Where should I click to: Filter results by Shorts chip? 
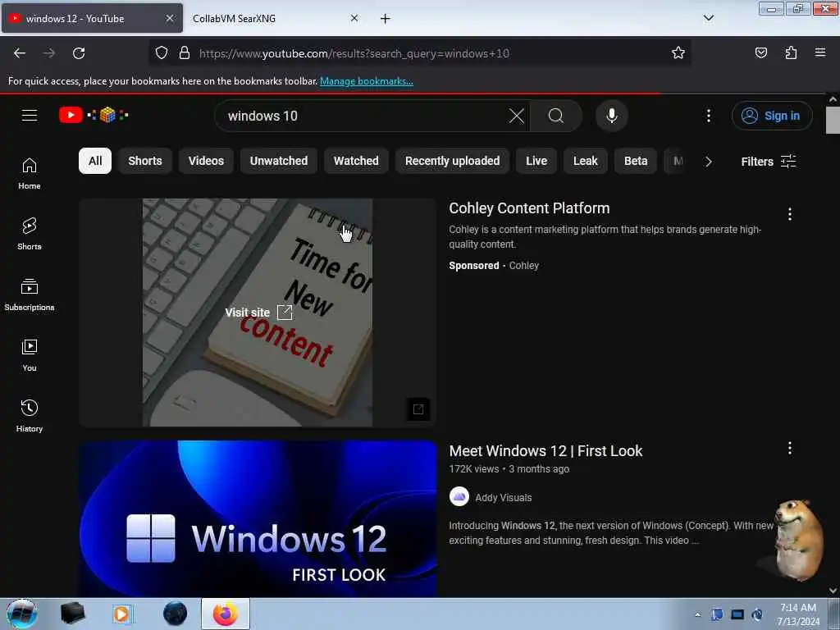[x=145, y=161]
